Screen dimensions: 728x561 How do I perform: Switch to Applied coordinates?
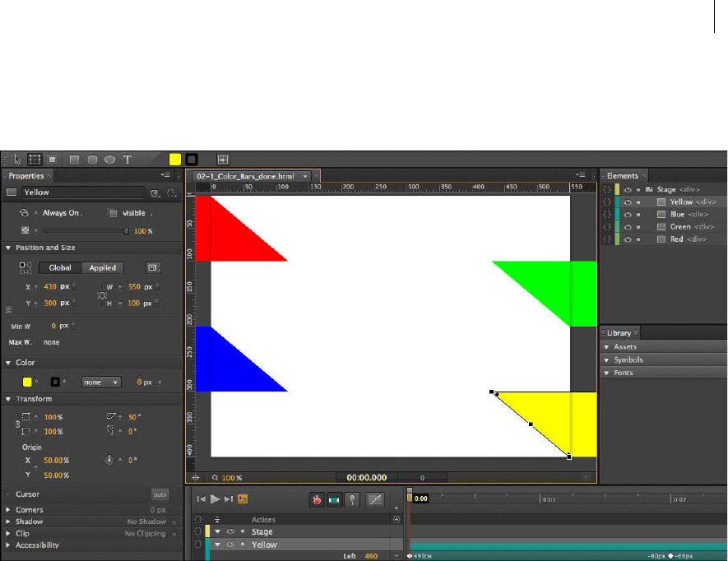click(103, 267)
